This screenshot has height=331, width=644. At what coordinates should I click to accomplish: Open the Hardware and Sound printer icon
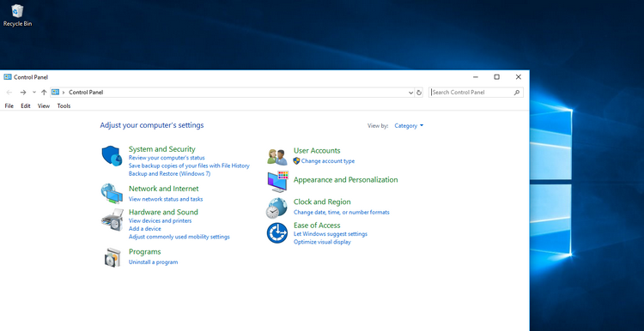tap(112, 220)
